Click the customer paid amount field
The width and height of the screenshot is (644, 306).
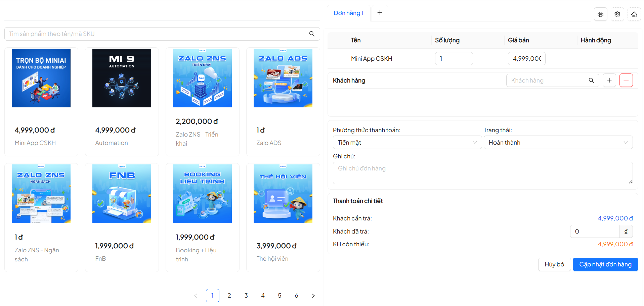[594, 232]
